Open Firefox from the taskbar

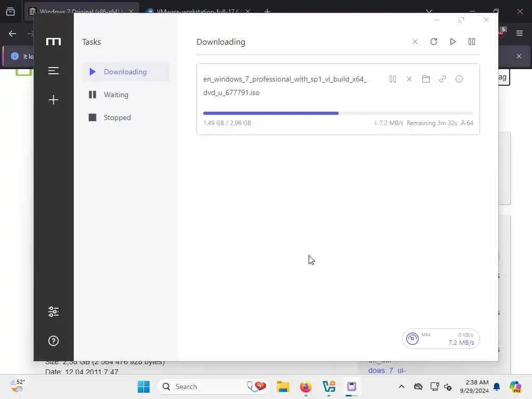coord(305,387)
